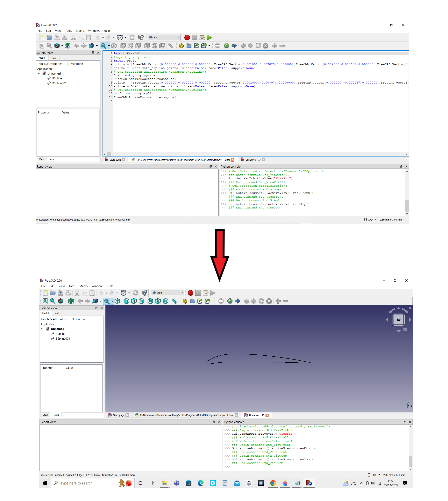Click the Refresh icon in upper window's top toolbar
448x501 pixels.
click(x=132, y=37)
